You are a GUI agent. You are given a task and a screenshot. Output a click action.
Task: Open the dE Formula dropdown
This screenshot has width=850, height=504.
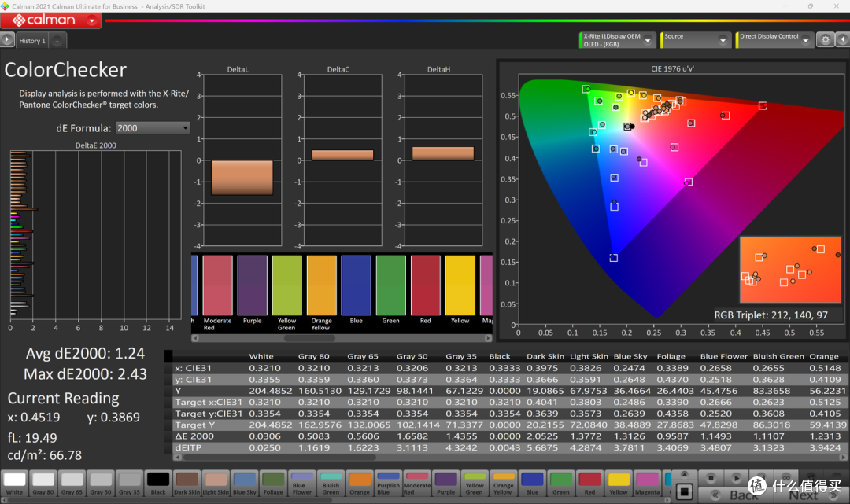[153, 128]
